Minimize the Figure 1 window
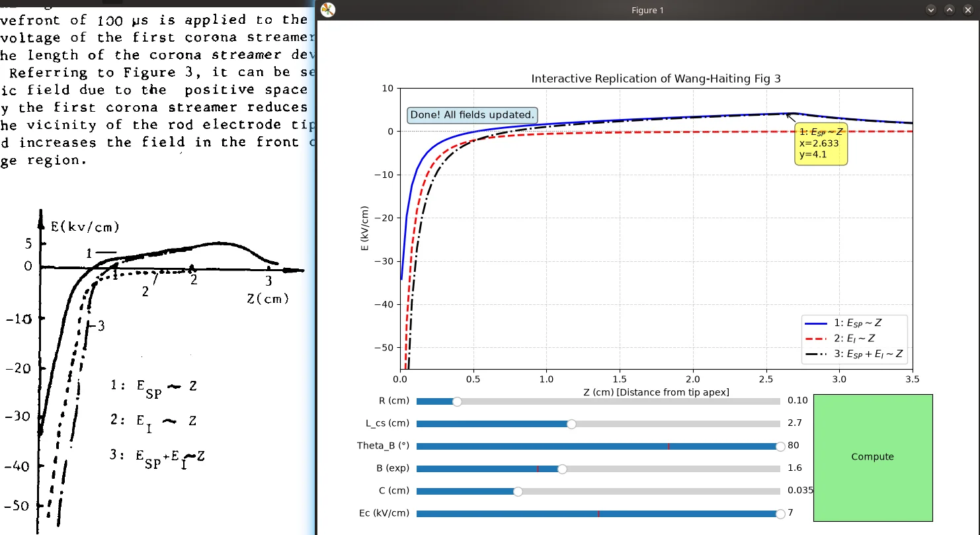The image size is (980, 535). 931,10
